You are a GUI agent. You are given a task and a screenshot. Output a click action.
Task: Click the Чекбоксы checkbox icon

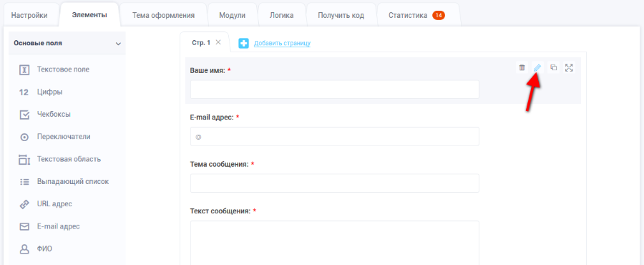24,115
